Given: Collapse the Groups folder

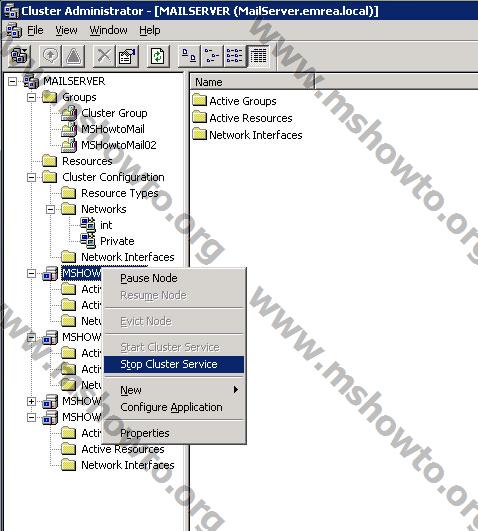Looking at the screenshot, I should 32,98.
